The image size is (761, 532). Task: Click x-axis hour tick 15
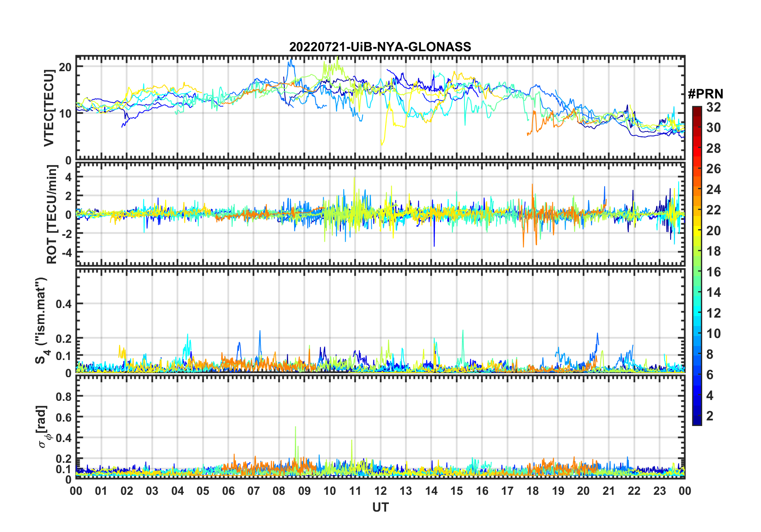tap(457, 491)
